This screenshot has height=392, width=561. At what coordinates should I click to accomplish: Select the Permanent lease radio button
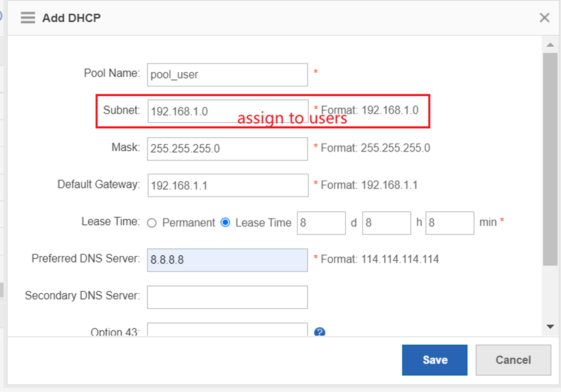click(152, 222)
